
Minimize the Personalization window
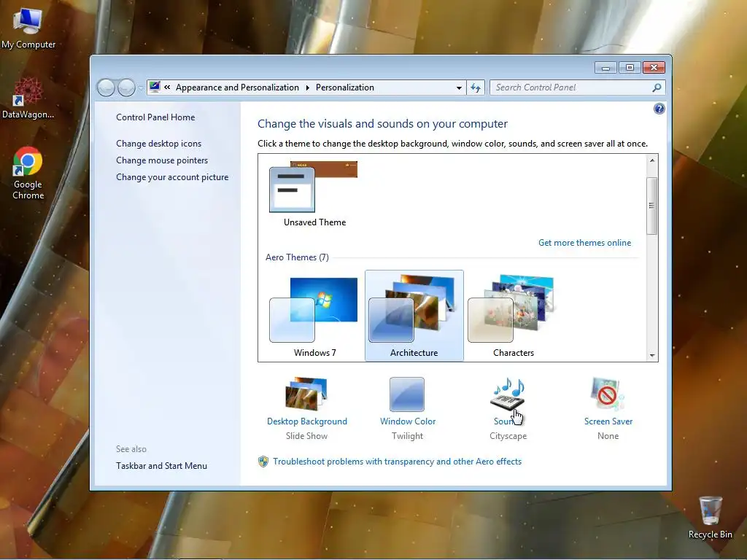[605, 68]
